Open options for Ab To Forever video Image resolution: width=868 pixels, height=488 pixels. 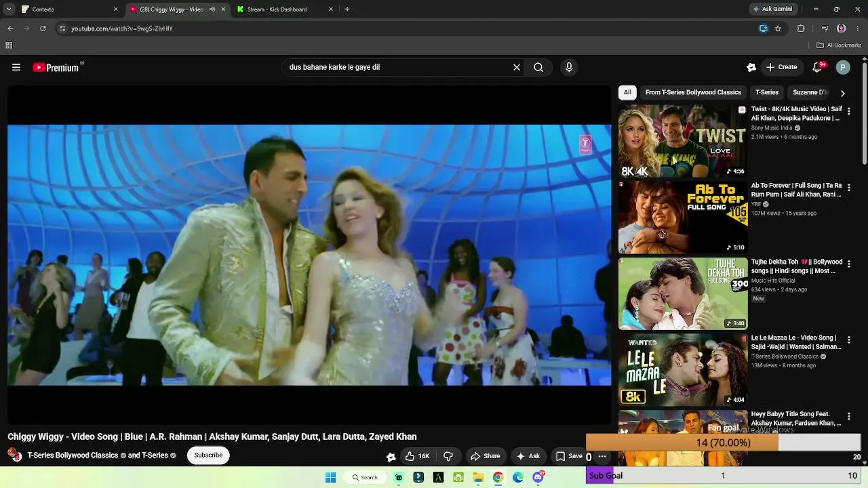(848, 187)
